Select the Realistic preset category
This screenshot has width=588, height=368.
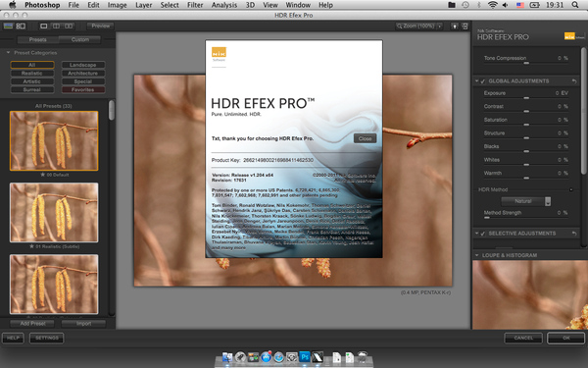(32, 74)
